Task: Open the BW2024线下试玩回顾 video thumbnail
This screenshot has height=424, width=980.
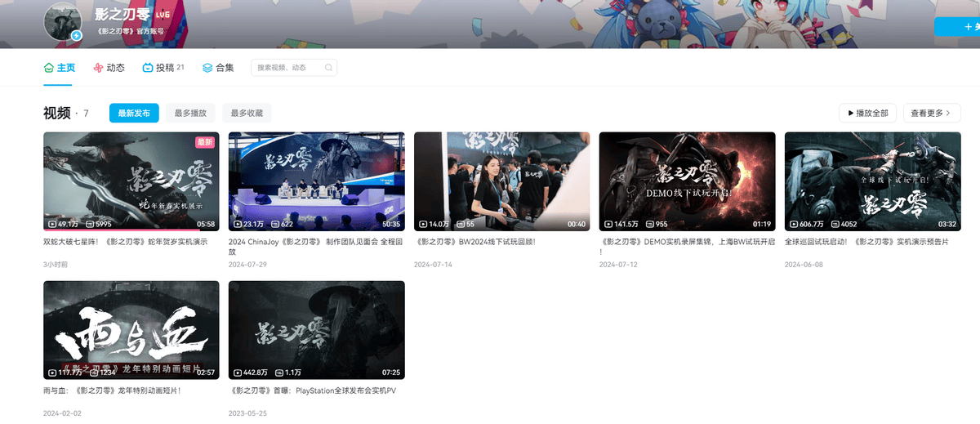Action: 501,181
